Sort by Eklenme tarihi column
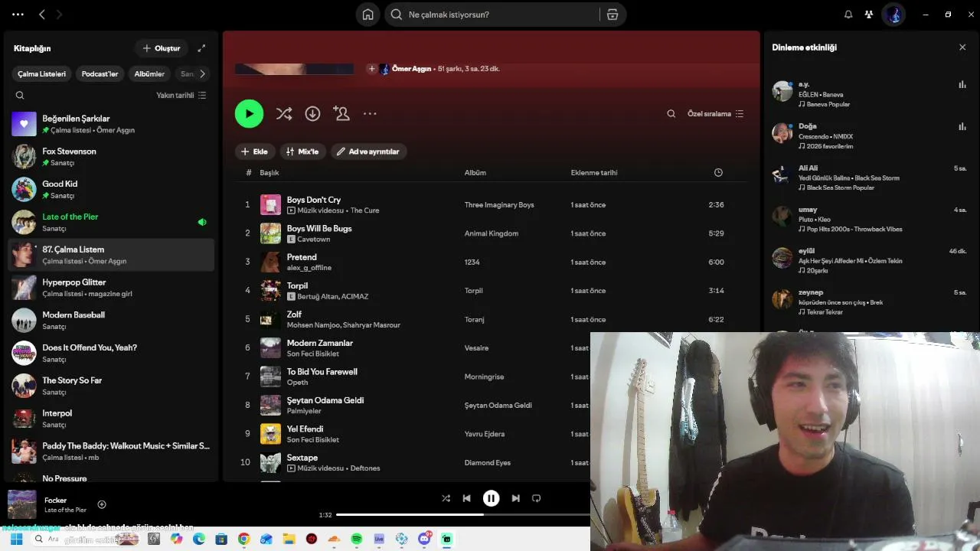 [594, 173]
